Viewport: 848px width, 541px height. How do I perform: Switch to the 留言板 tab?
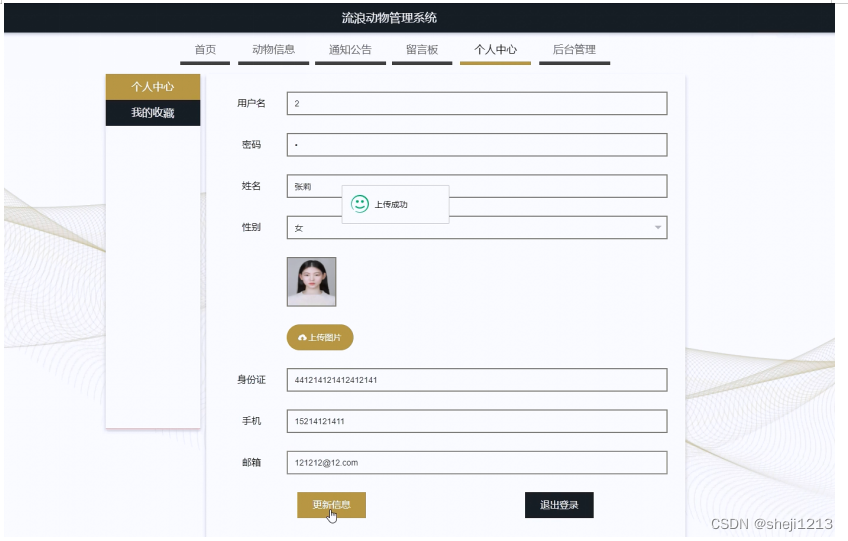pos(422,50)
